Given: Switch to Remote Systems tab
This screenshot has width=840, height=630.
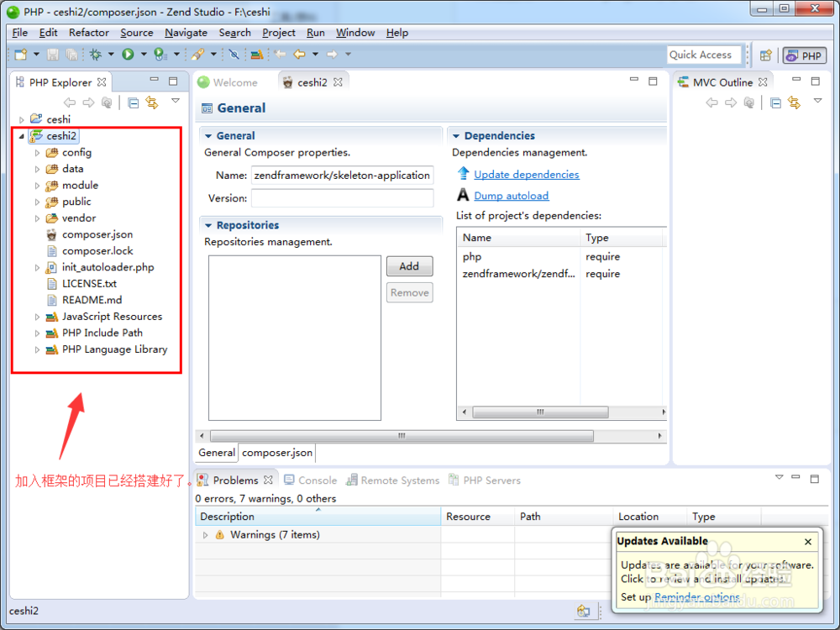Looking at the screenshot, I should (392, 480).
